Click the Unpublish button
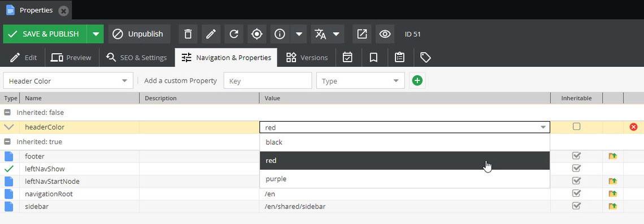The image size is (644, 224). pos(139,34)
